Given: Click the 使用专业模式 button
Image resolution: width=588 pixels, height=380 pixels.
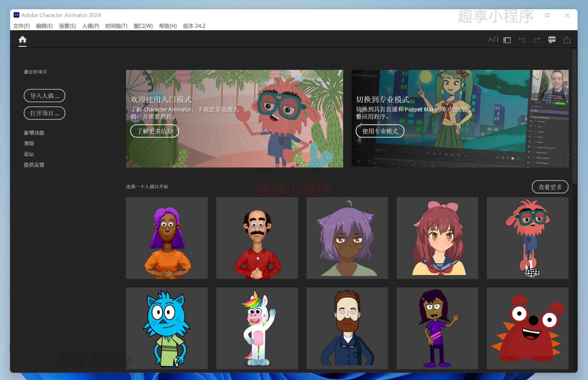Looking at the screenshot, I should tap(380, 131).
